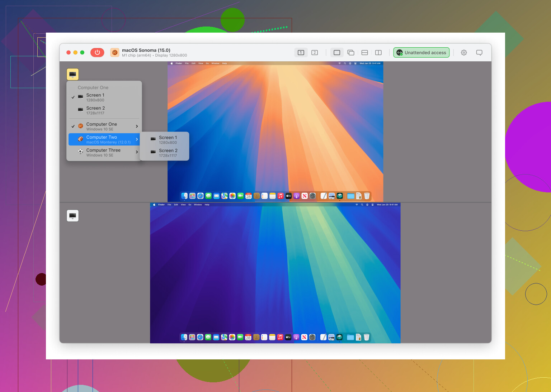Open Finder in the upper pane's dock
The height and width of the screenshot is (392, 551).
(x=184, y=196)
